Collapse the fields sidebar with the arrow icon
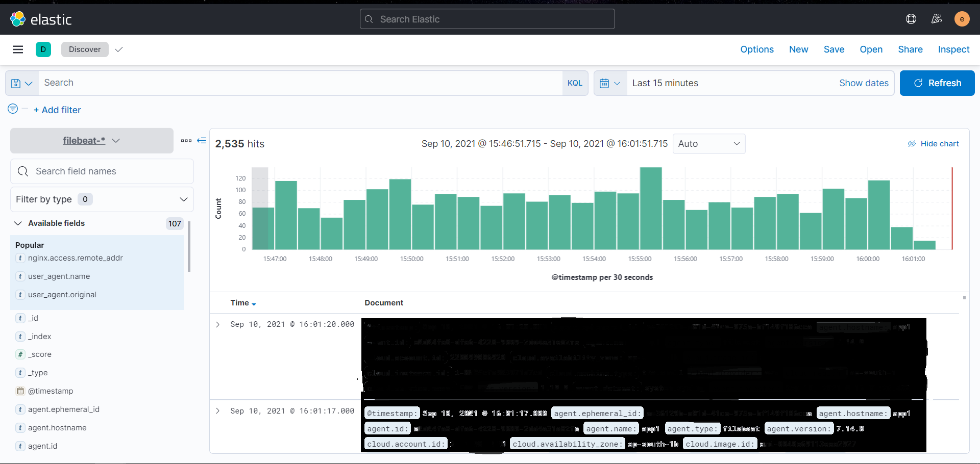The width and height of the screenshot is (980, 464). pyautogui.click(x=202, y=140)
